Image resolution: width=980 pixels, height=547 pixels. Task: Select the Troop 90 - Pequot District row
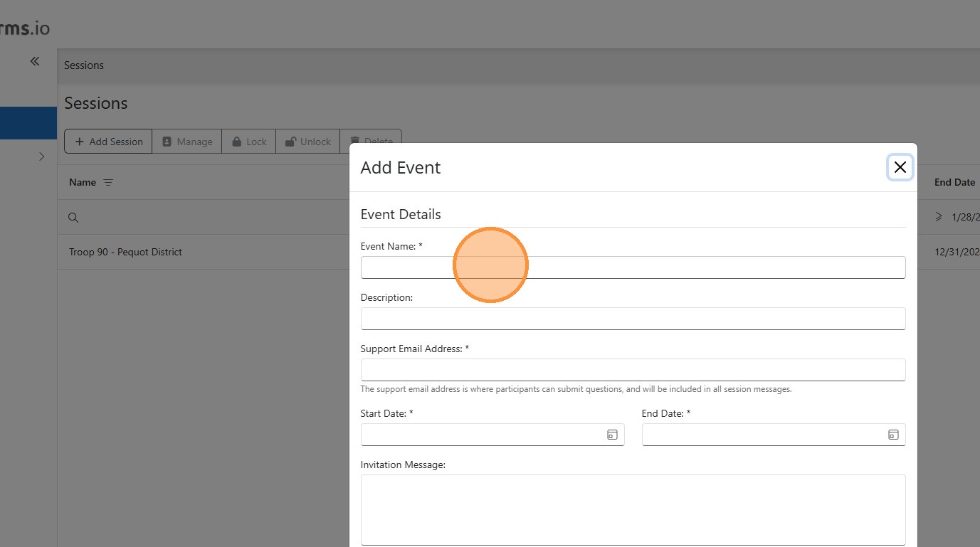[126, 252]
